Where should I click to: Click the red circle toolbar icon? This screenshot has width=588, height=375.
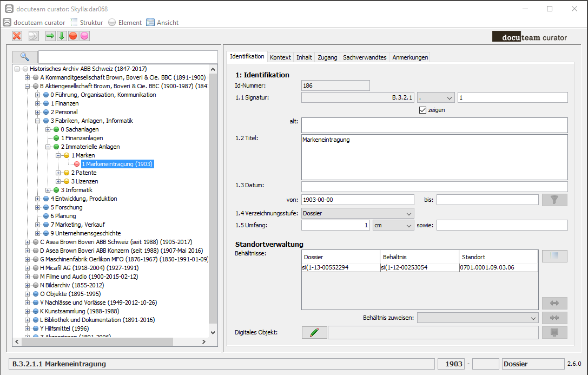click(73, 36)
